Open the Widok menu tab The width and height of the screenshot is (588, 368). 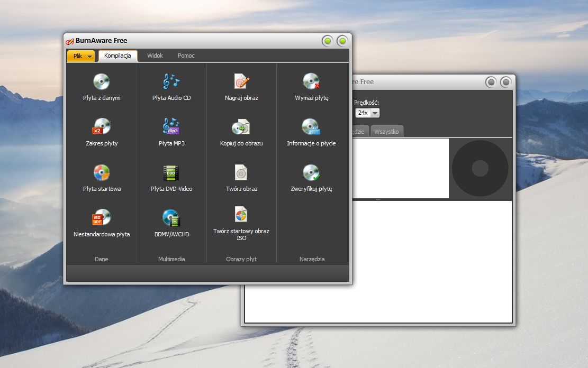[x=155, y=56]
